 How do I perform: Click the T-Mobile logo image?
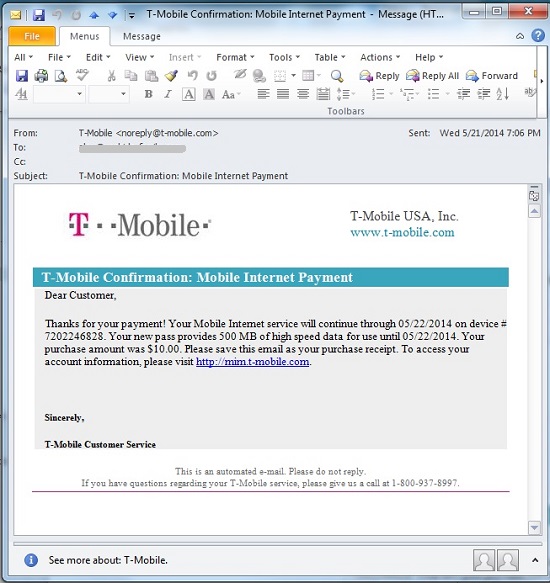pyautogui.click(x=140, y=225)
